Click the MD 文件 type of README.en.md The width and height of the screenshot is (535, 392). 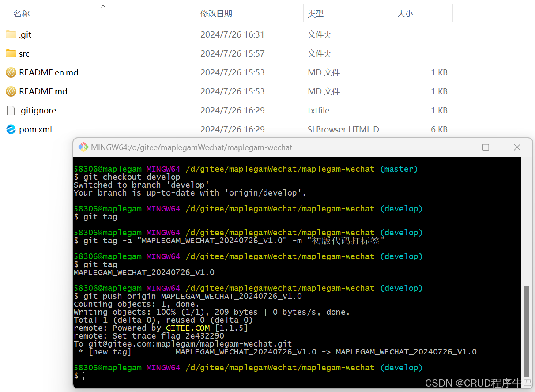point(324,72)
